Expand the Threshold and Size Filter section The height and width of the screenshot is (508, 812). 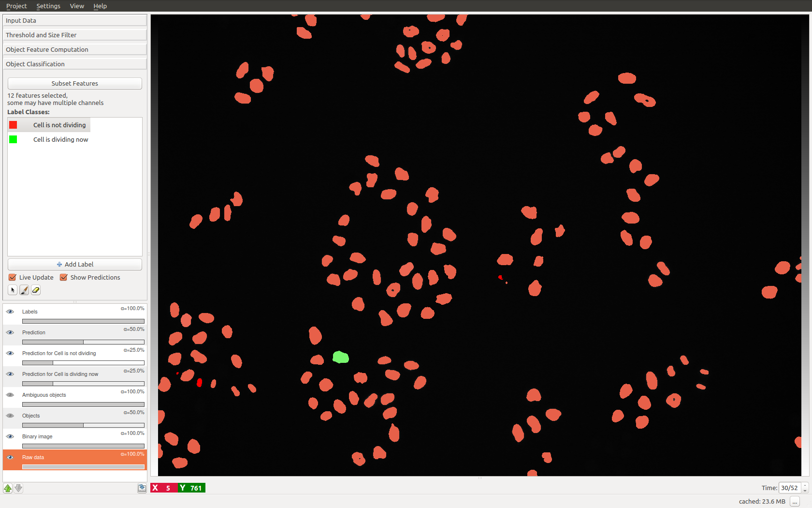click(x=75, y=35)
